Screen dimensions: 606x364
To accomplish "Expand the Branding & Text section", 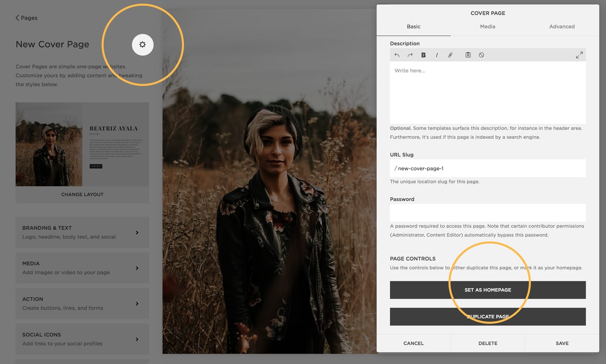I will point(82,232).
